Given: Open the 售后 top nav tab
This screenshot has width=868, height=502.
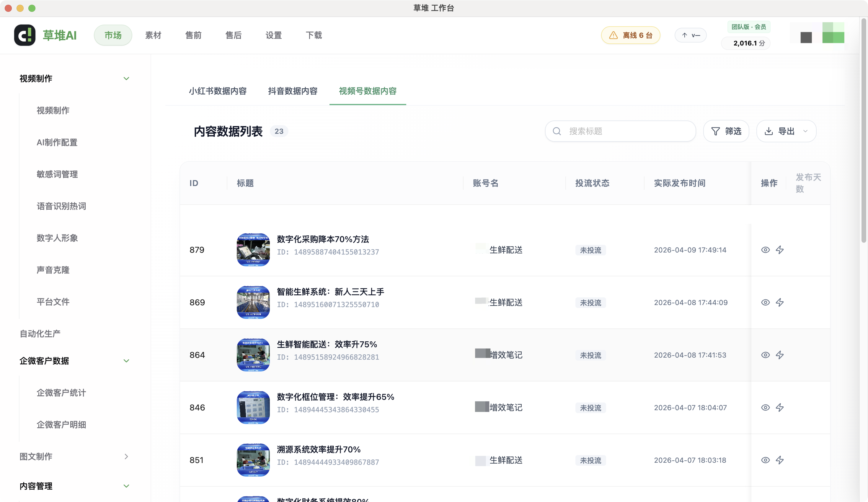Looking at the screenshot, I should 234,35.
